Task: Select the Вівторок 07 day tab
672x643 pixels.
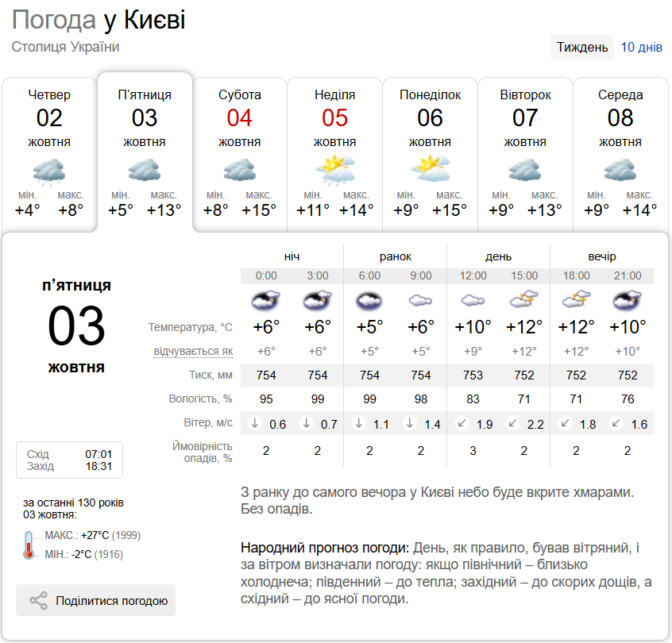Action: [x=525, y=151]
